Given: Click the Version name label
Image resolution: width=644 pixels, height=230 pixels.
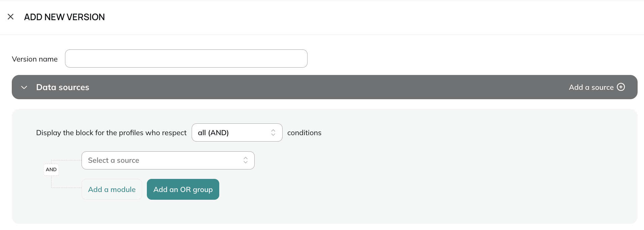Looking at the screenshot, I should pos(35,59).
